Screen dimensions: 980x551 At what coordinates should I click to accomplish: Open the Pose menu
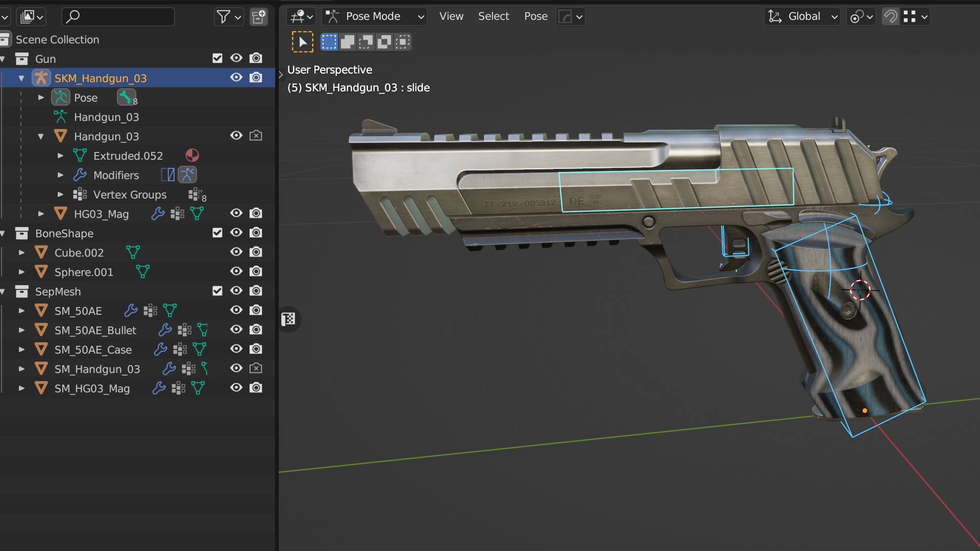point(535,16)
